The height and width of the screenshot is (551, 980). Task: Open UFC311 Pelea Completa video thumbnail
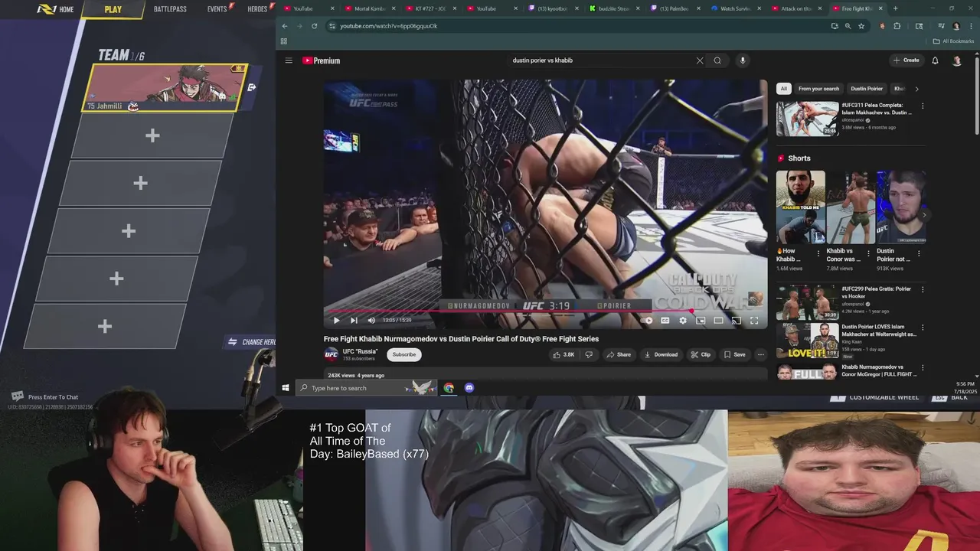pos(807,119)
